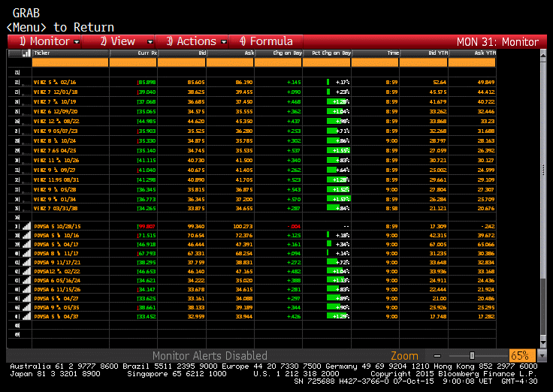553x392 pixels.
Task: Click the Bid YTM column header
Action: 424,53
